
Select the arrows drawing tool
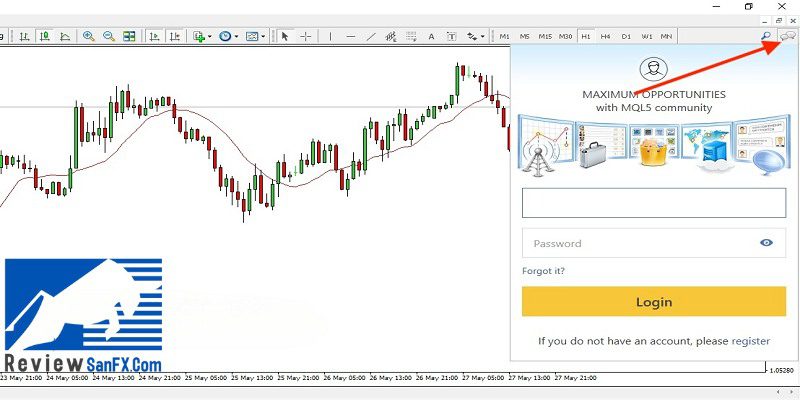pyautogui.click(x=472, y=36)
